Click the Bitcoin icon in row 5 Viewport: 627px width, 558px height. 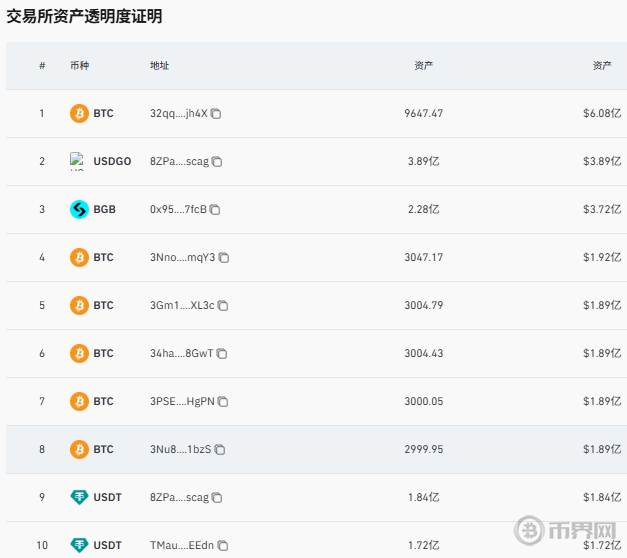tap(79, 306)
